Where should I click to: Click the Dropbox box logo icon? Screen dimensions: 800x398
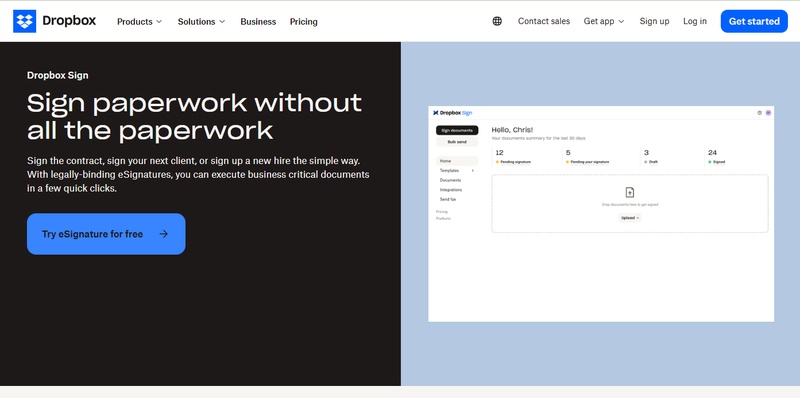[24, 21]
